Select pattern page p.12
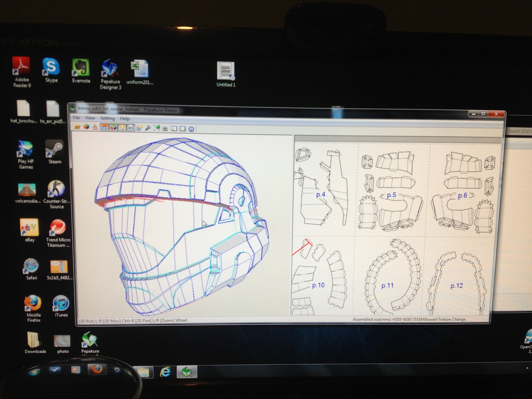The width and height of the screenshot is (532, 399). pos(457,286)
